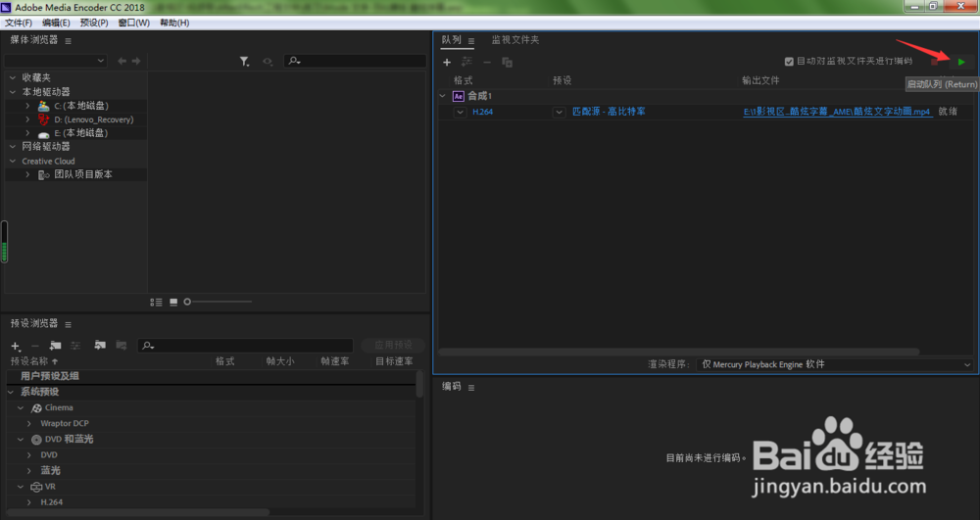Viewport: 980px width, 520px height.
Task: Open the Encoding panel menu icon
Action: pyautogui.click(x=471, y=388)
